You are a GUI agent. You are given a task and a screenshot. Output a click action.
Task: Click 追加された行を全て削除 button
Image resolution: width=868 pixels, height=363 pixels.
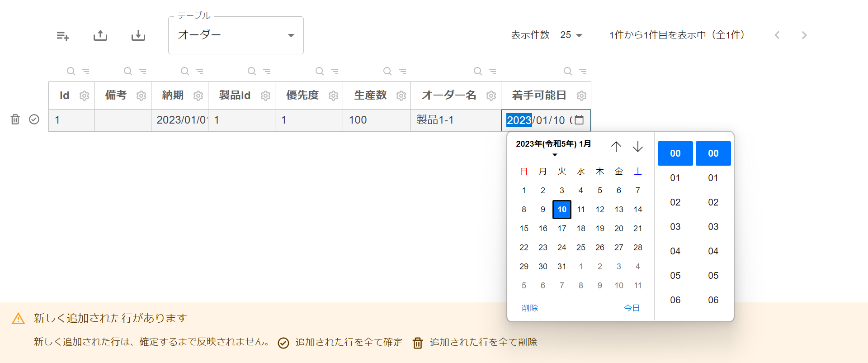pyautogui.click(x=475, y=343)
